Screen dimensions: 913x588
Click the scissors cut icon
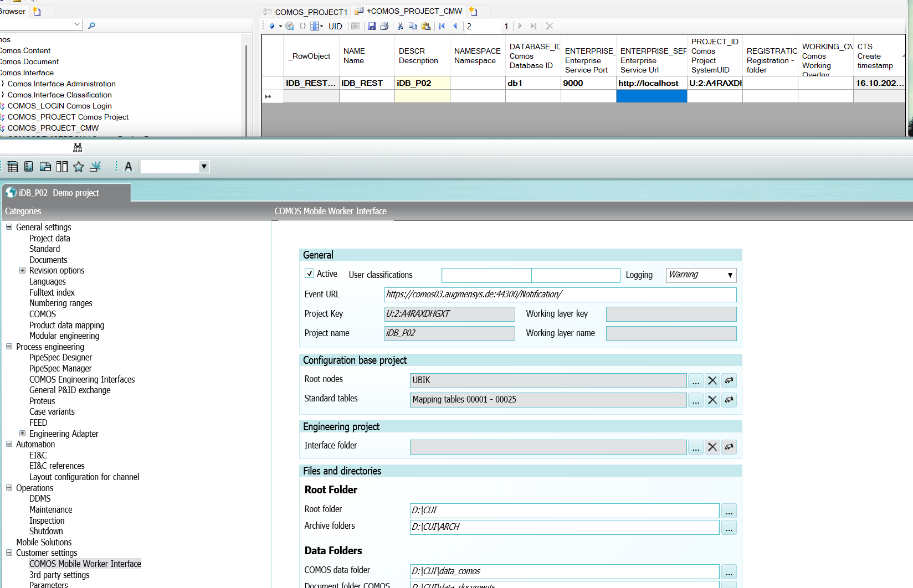(x=400, y=26)
